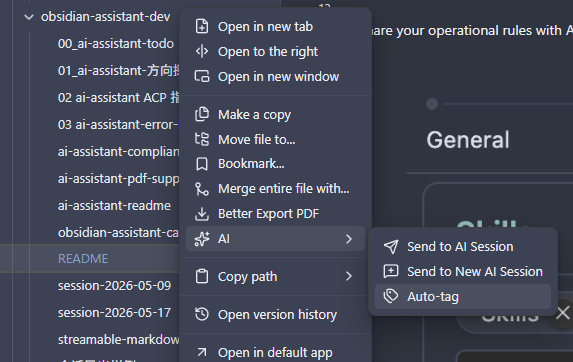Click the Open in new tab icon

202,27
